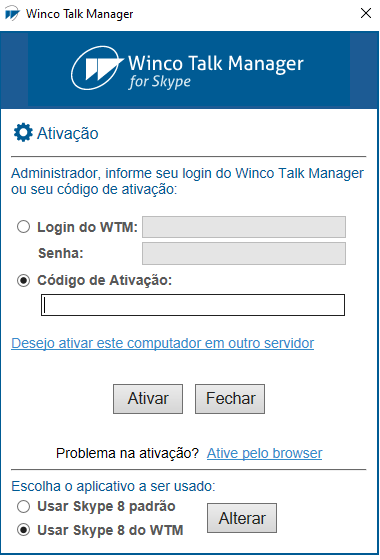Click the 'for Skype' text in the banner
Image resolution: width=380 pixels, height=560 pixels.
tap(160, 82)
